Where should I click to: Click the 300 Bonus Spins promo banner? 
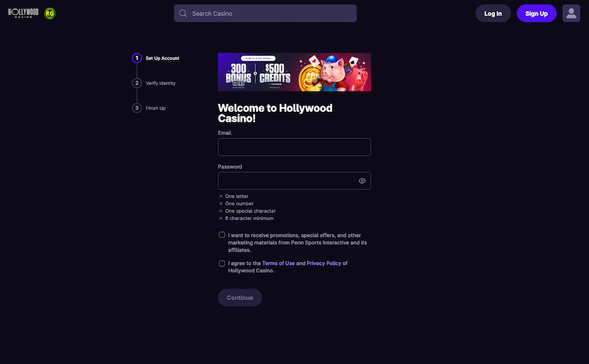(294, 72)
